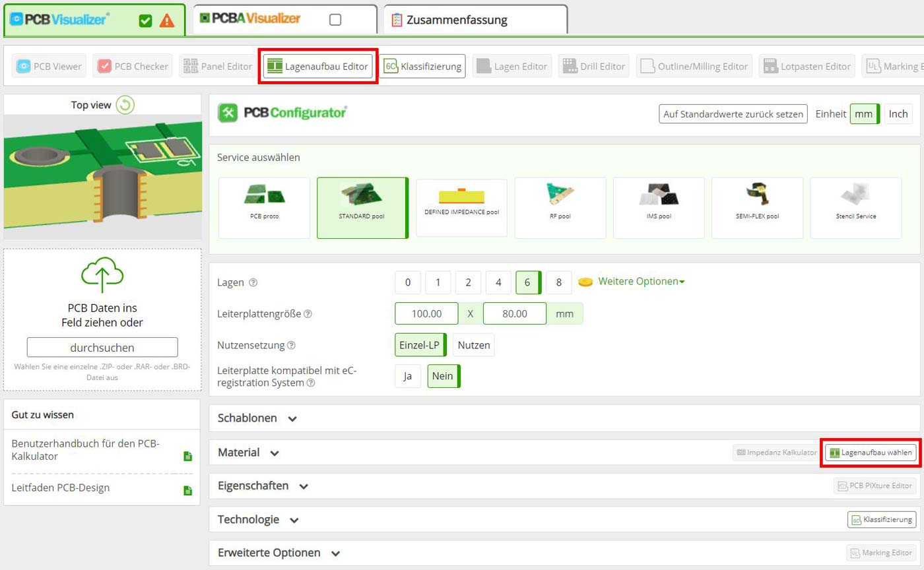The width and height of the screenshot is (924, 570).
Task: Switch the unit to Inch
Action: (898, 113)
